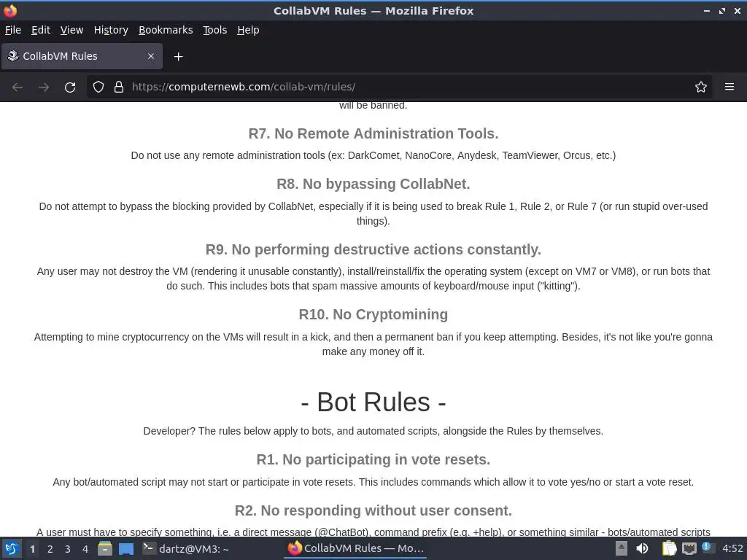Launch file manager from panel
747x560 pixels.
click(x=105, y=548)
